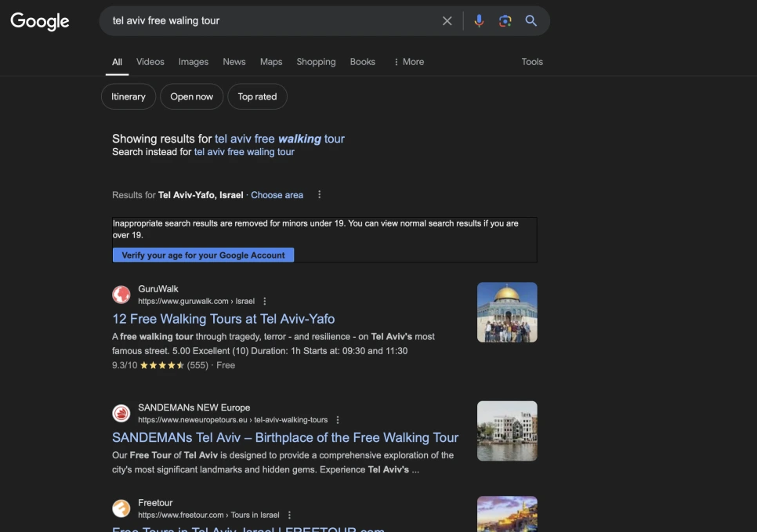Clear the search box with the X icon
The image size is (757, 532).
pyautogui.click(x=447, y=20)
